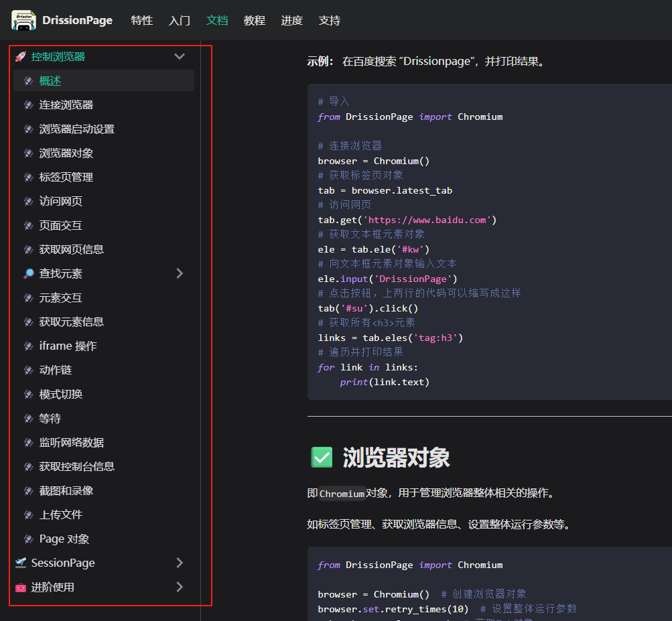The height and width of the screenshot is (621, 672).
Task: Click the icon beside 动作链
Action: click(x=29, y=370)
